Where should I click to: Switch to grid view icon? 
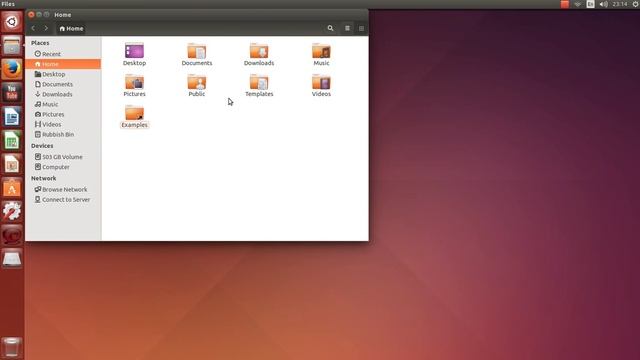[x=361, y=28]
